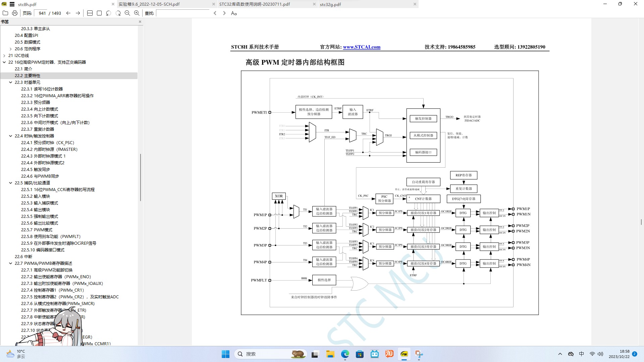Open the www.STCAI.com link
644x362 pixels.
tap(362, 47)
